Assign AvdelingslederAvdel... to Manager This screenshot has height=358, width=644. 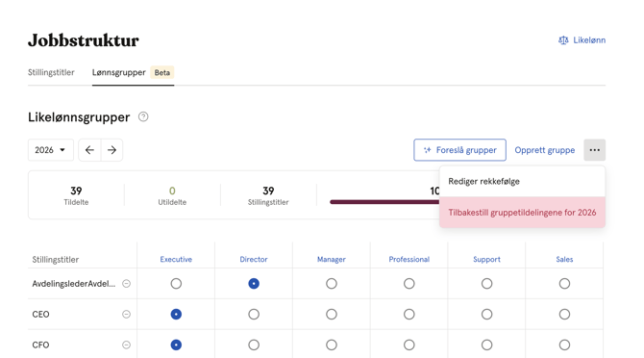(331, 284)
